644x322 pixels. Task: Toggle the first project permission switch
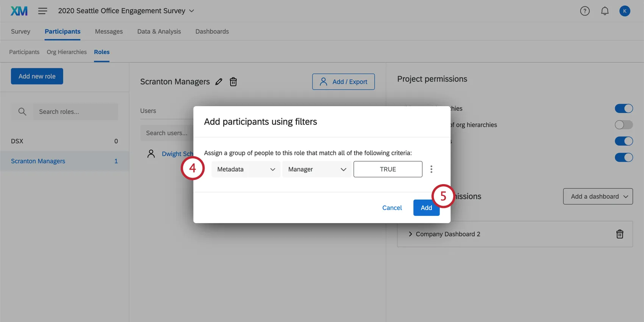click(x=624, y=109)
